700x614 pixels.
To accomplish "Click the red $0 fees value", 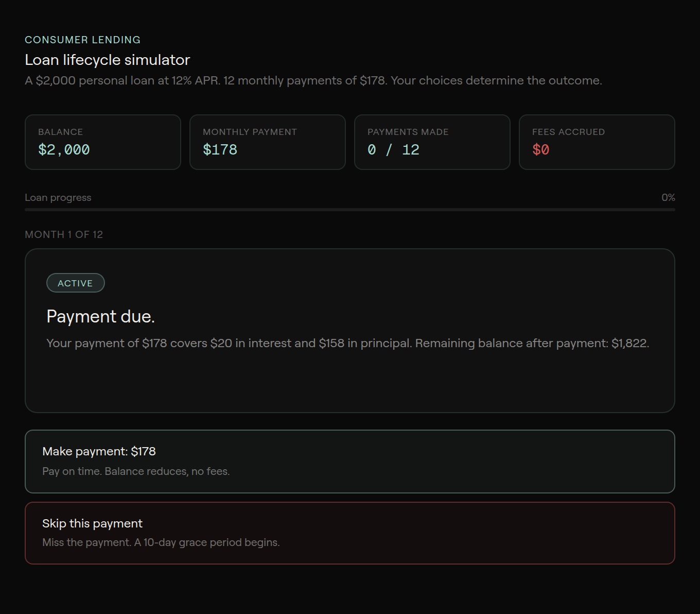I will (x=540, y=150).
